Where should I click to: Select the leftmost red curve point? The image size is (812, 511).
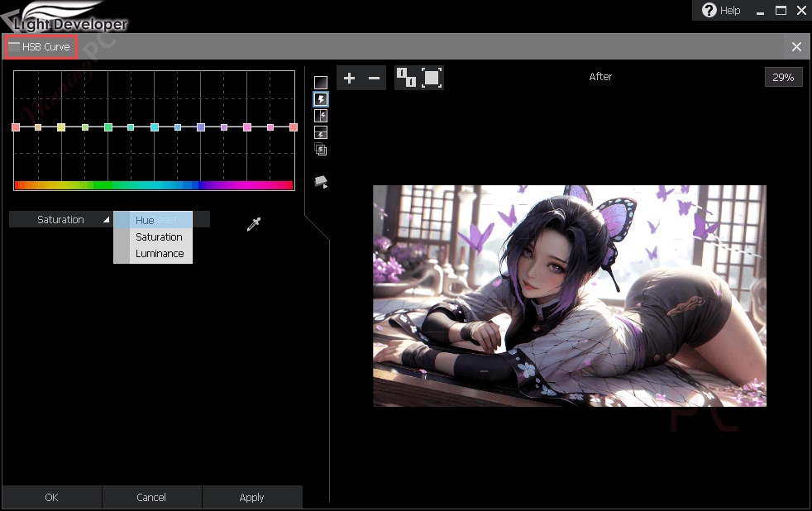[x=16, y=127]
